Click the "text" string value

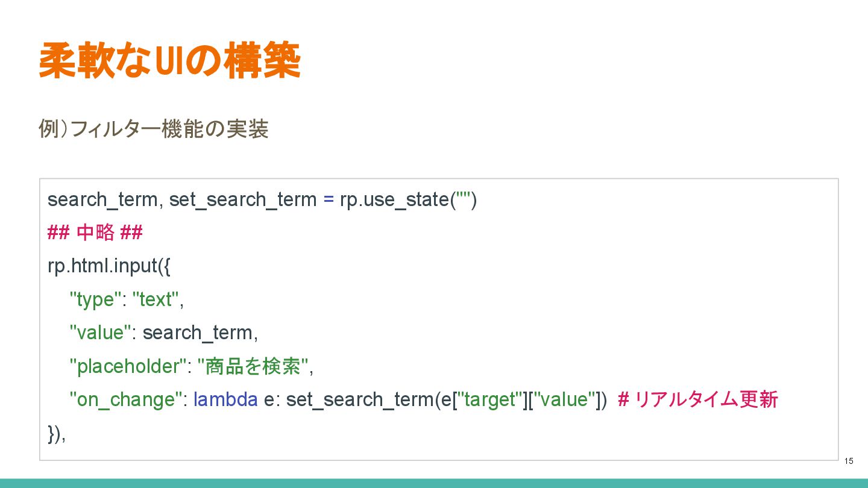(x=156, y=299)
